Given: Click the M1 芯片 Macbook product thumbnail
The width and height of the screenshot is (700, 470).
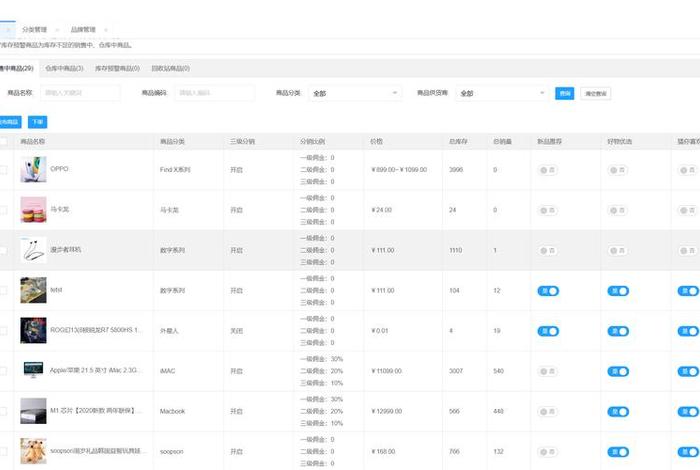Looking at the screenshot, I should [x=33, y=411].
